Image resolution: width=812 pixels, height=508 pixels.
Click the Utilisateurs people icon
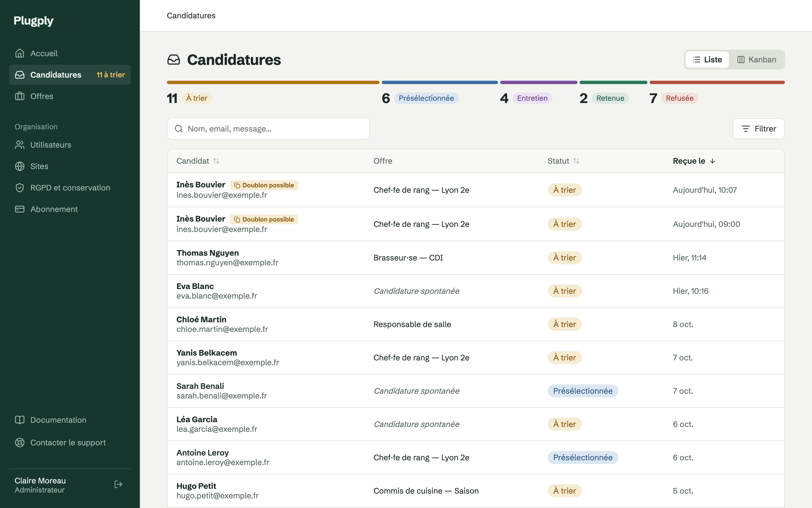coord(20,145)
